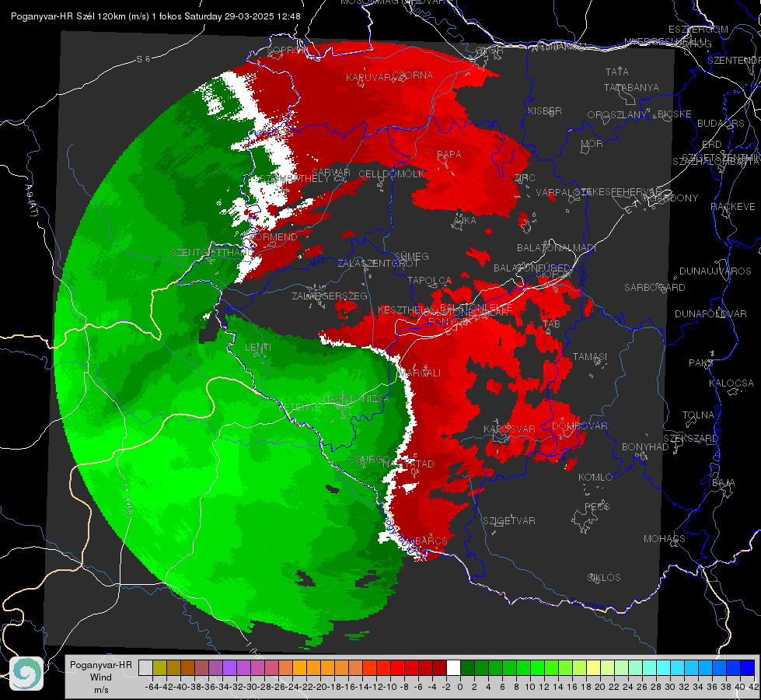761x700 pixels.
Task: Click the TOLNA city label
Action: [x=699, y=415]
